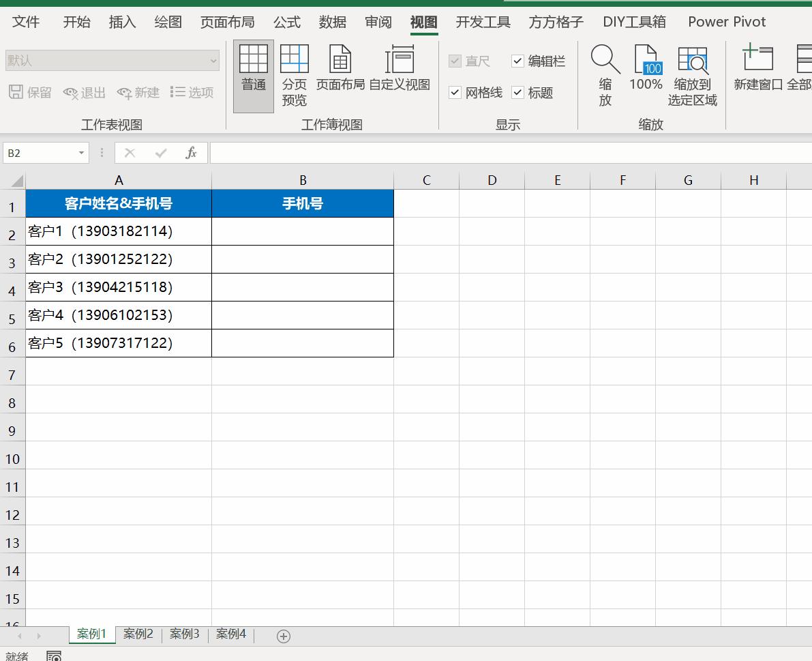The image size is (812, 661).
Task: Select cell 客户5 (13907317122)
Action: point(119,343)
